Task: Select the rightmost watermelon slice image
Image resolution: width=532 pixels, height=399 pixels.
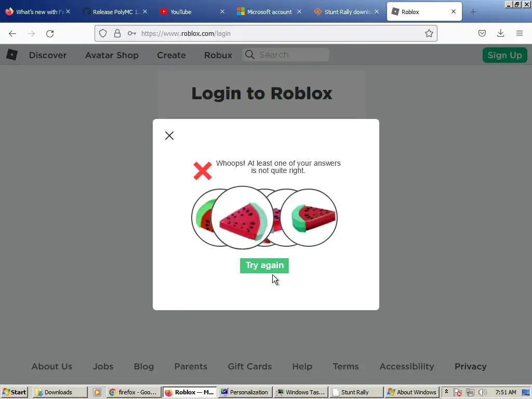Action: coord(309,218)
